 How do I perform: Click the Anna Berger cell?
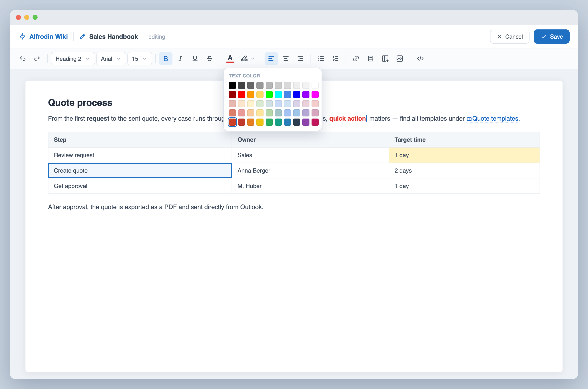pyautogui.click(x=310, y=171)
